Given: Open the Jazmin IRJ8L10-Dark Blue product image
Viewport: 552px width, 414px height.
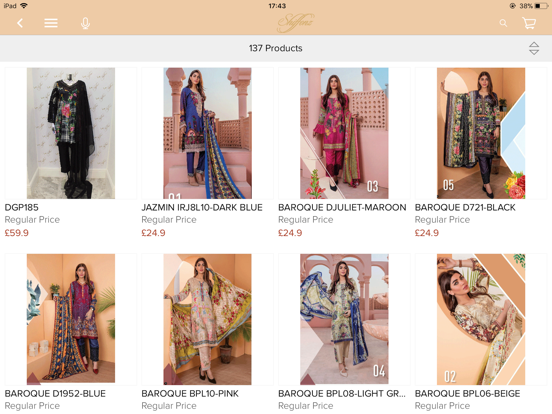Looking at the screenshot, I should pyautogui.click(x=207, y=133).
